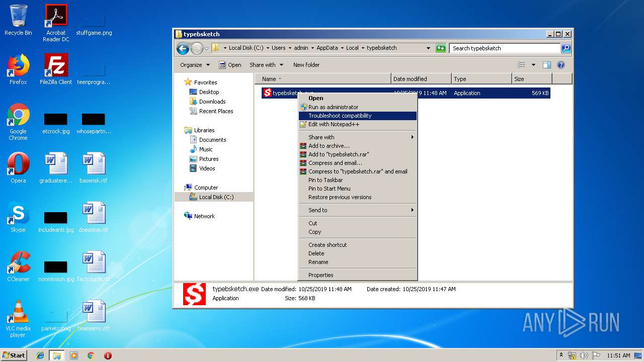Expand the Send to submenu

[x=358, y=210]
